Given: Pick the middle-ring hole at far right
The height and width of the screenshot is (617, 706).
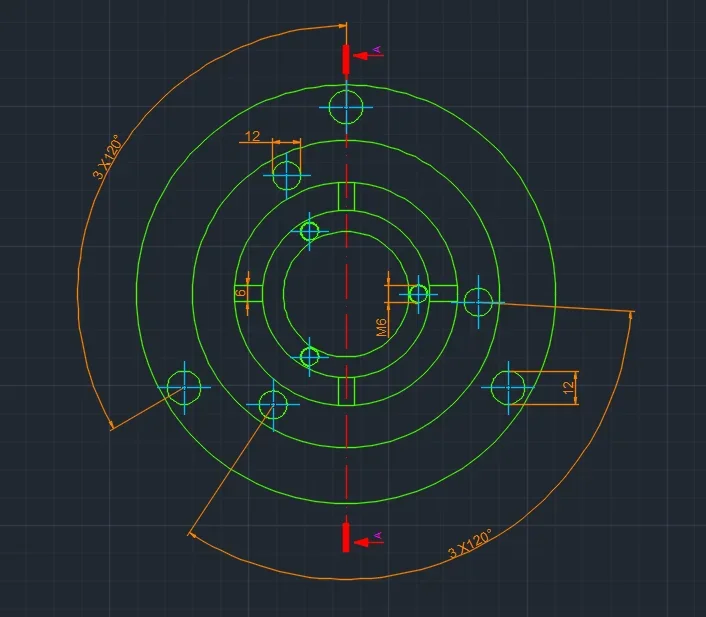Looking at the screenshot, I should [478, 302].
